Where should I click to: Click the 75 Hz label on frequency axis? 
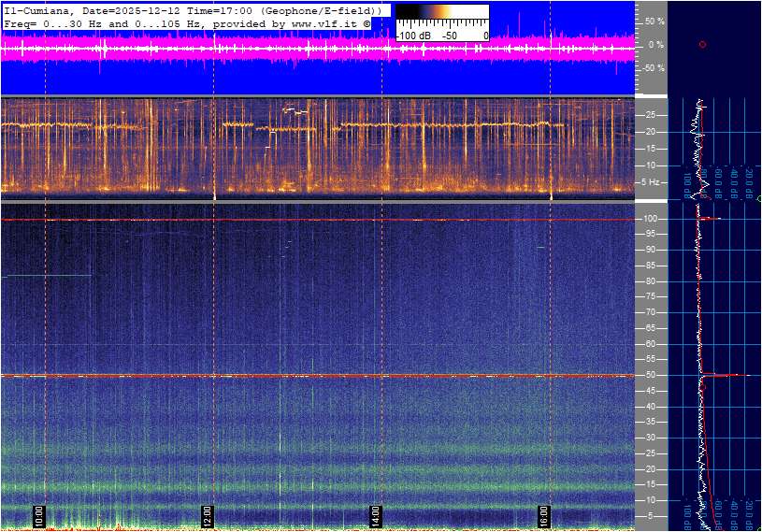pos(652,297)
